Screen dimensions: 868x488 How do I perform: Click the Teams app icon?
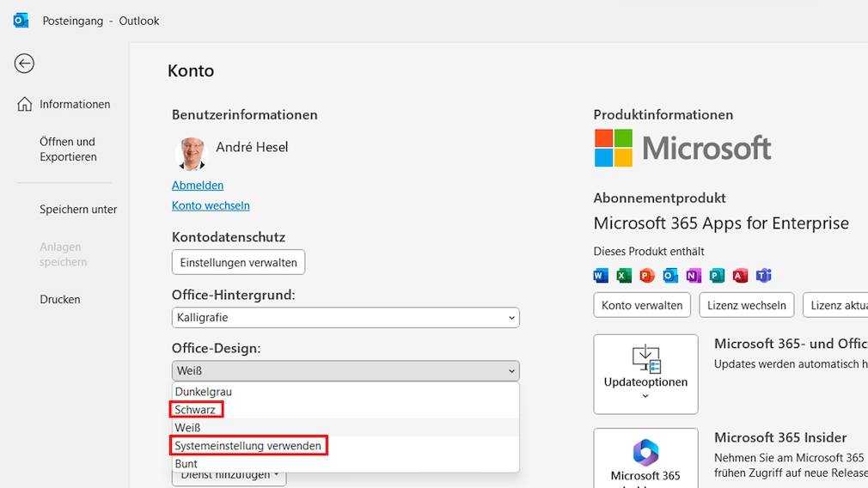click(763, 276)
